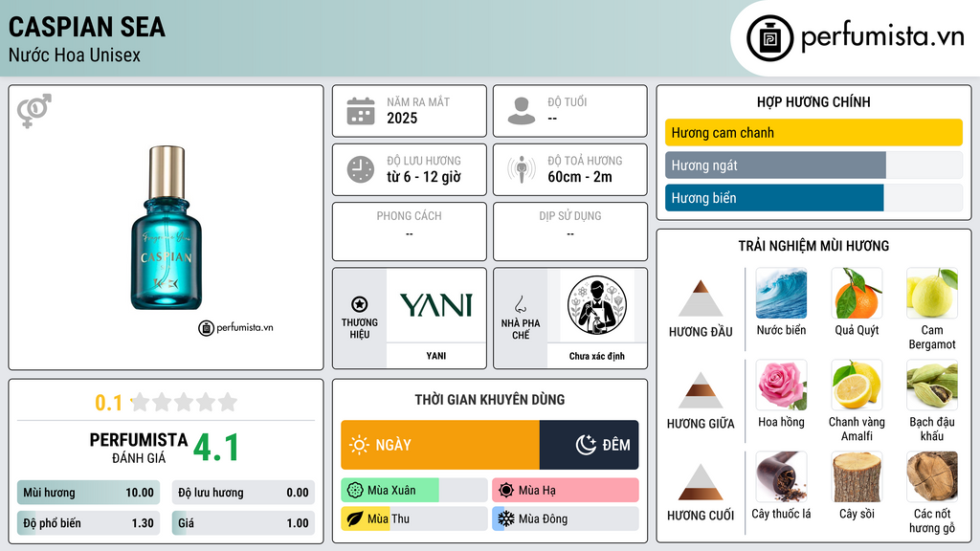Click the Mùa Thu season bar

click(x=413, y=518)
